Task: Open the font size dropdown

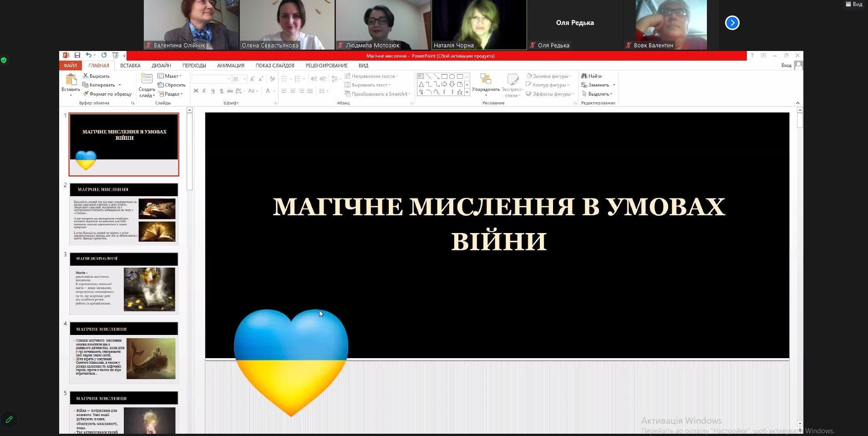Action: 245,79
